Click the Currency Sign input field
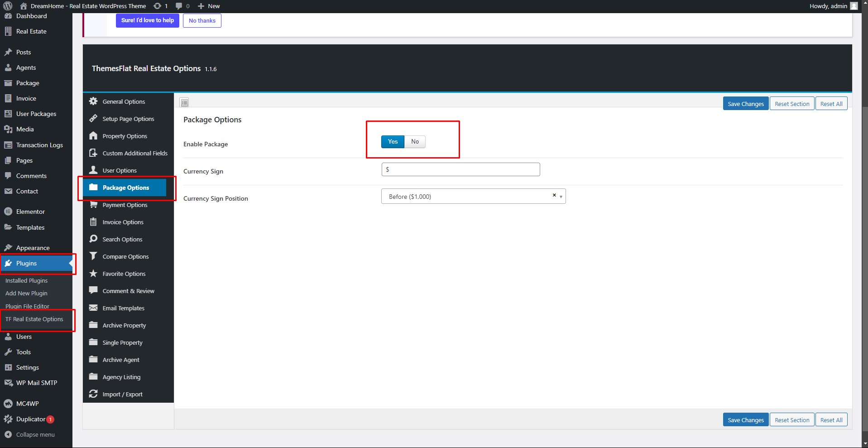Image resolution: width=868 pixels, height=448 pixels. 460,169
